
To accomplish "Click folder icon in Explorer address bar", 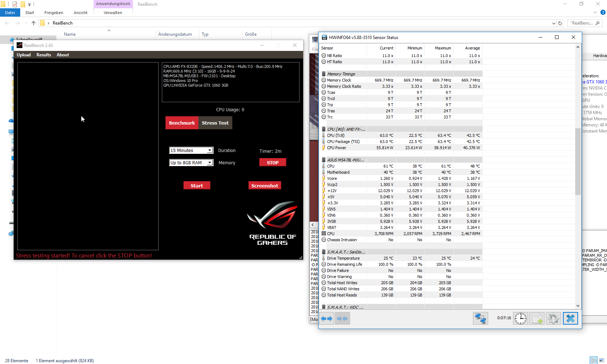I will pyautogui.click(x=42, y=23).
